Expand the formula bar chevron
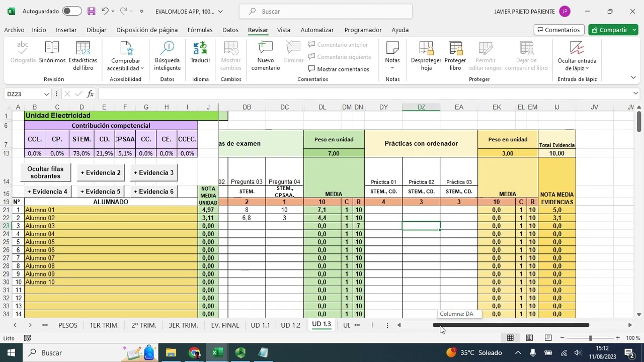The width and height of the screenshot is (644, 362). (x=636, y=94)
